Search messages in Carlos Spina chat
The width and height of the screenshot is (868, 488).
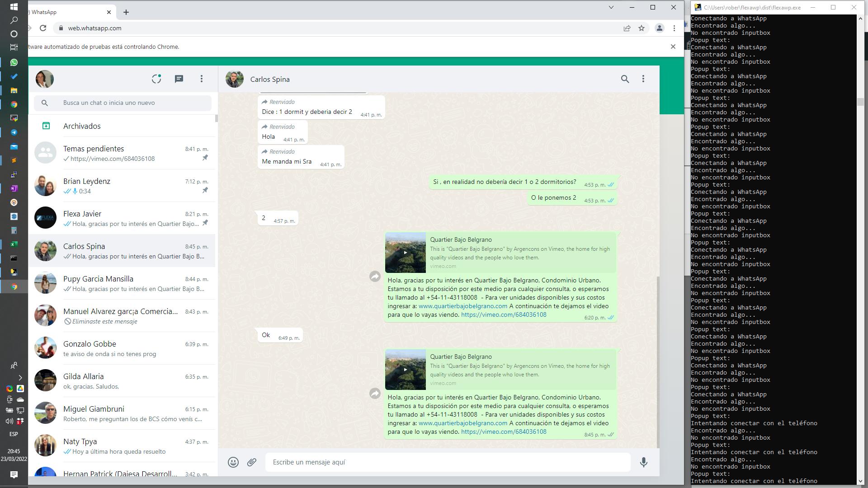tap(625, 79)
